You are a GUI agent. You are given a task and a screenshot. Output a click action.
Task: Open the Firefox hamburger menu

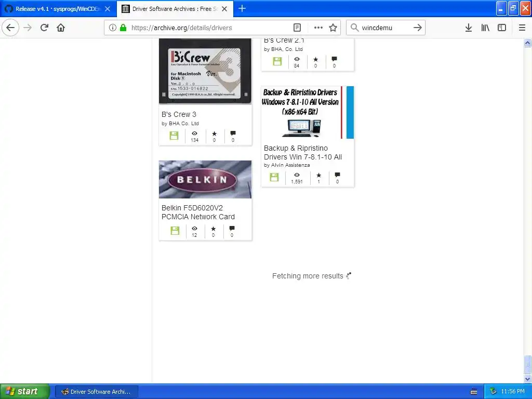pos(522,28)
